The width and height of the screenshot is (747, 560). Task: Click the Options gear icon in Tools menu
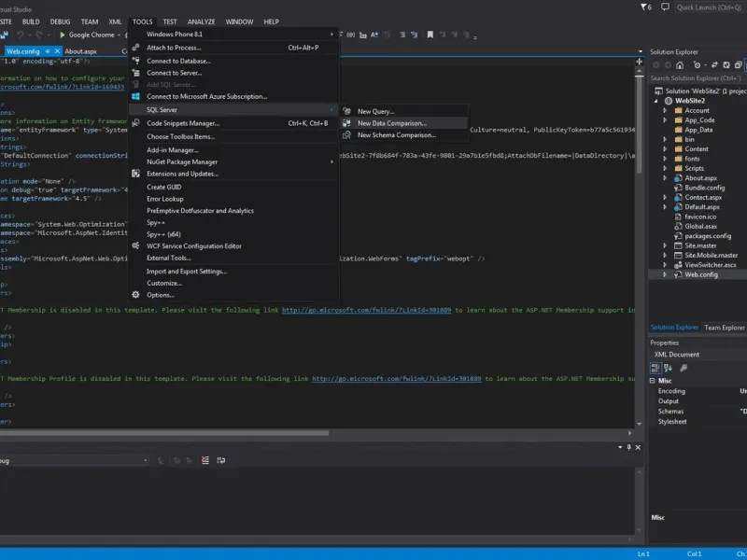point(135,295)
